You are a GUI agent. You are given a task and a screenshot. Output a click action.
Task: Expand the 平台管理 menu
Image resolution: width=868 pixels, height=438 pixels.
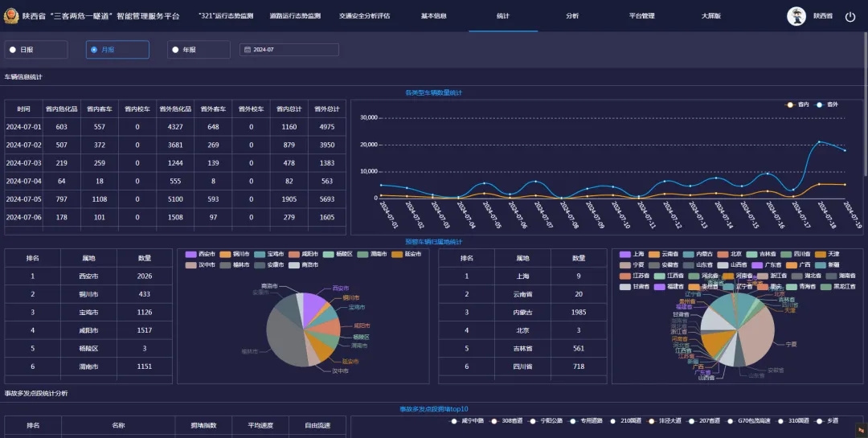[x=641, y=16]
